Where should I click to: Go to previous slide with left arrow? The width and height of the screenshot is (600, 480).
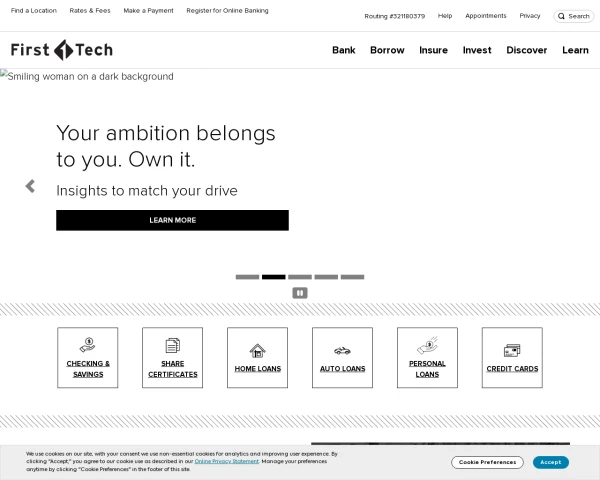pyautogui.click(x=30, y=186)
